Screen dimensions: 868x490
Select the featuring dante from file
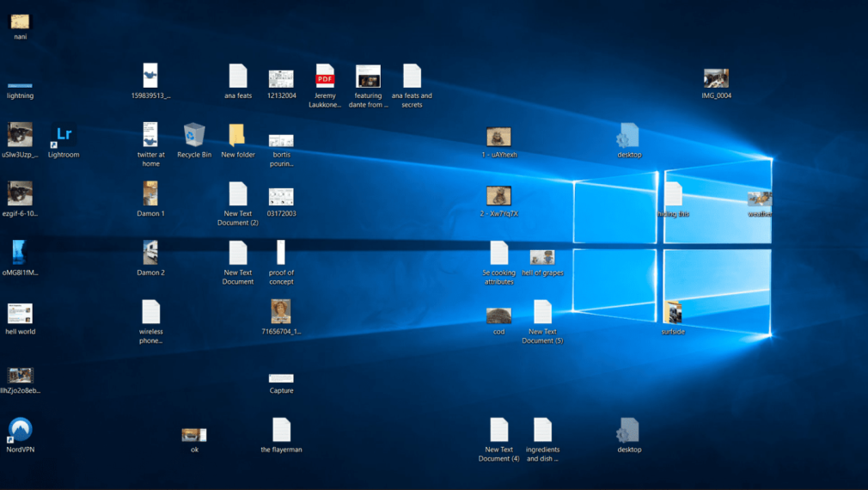pos(368,86)
